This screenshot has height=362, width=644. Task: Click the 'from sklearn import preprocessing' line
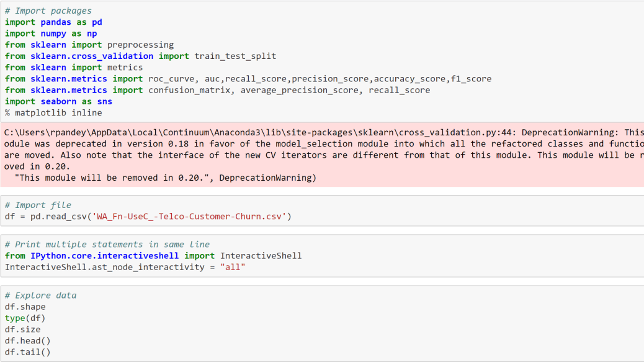click(x=89, y=45)
